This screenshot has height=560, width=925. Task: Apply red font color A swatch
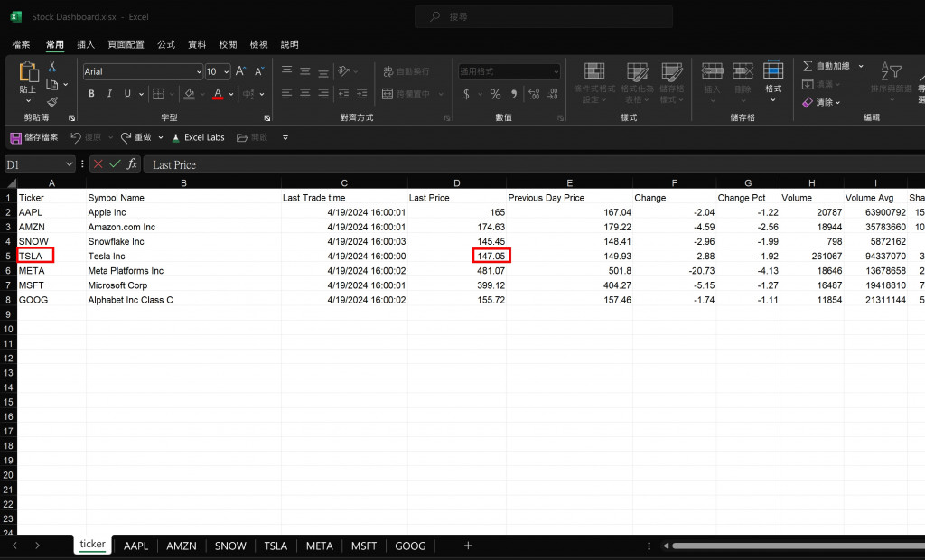pos(218,94)
